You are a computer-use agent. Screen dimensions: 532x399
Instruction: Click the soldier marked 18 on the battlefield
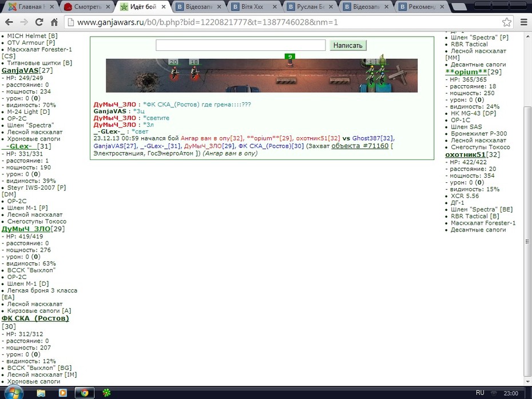click(x=194, y=72)
